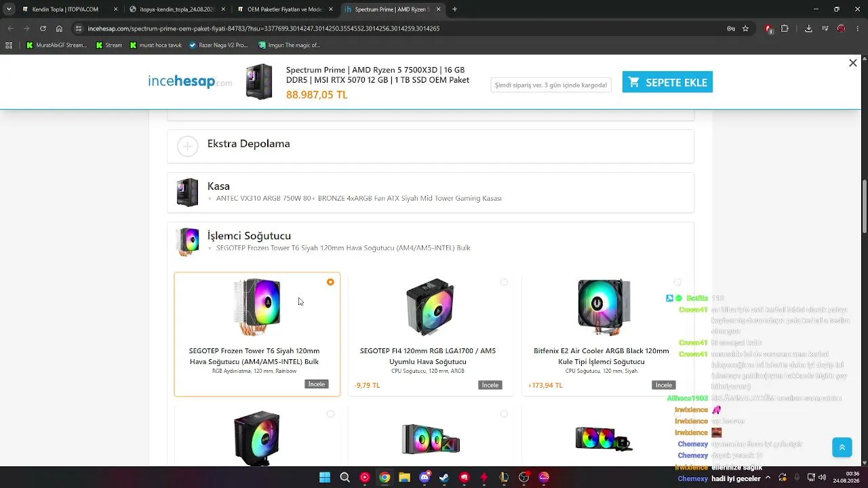Open Windows taskbar search
The width and height of the screenshot is (868, 488).
(344, 477)
